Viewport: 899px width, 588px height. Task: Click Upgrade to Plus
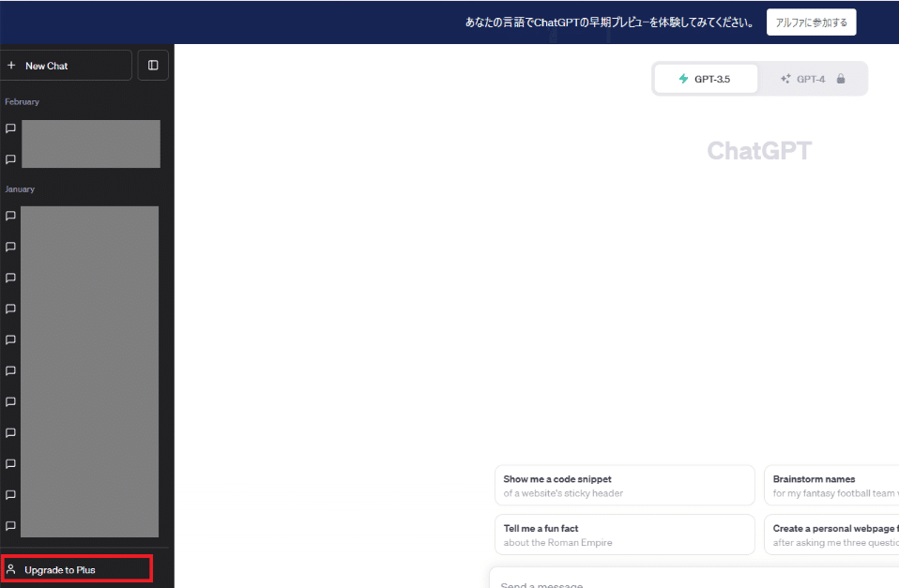click(x=76, y=569)
